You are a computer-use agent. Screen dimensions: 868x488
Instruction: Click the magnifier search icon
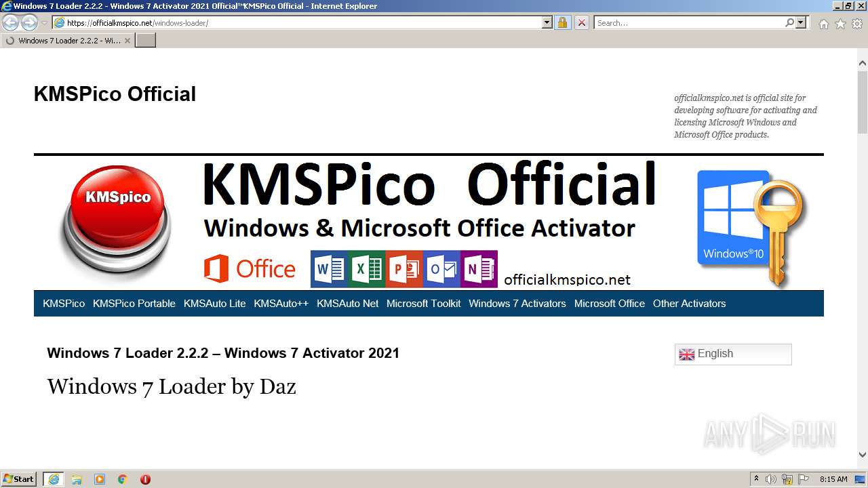[789, 23]
